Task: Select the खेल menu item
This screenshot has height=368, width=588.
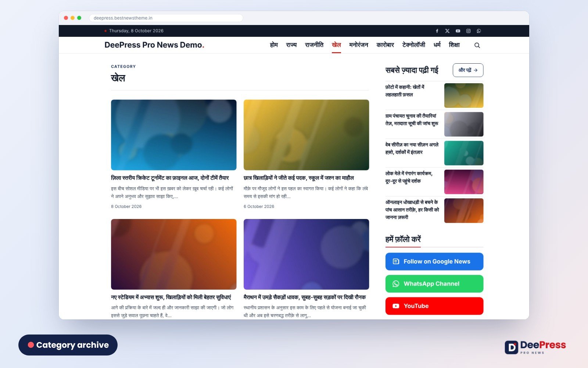Action: pyautogui.click(x=336, y=45)
